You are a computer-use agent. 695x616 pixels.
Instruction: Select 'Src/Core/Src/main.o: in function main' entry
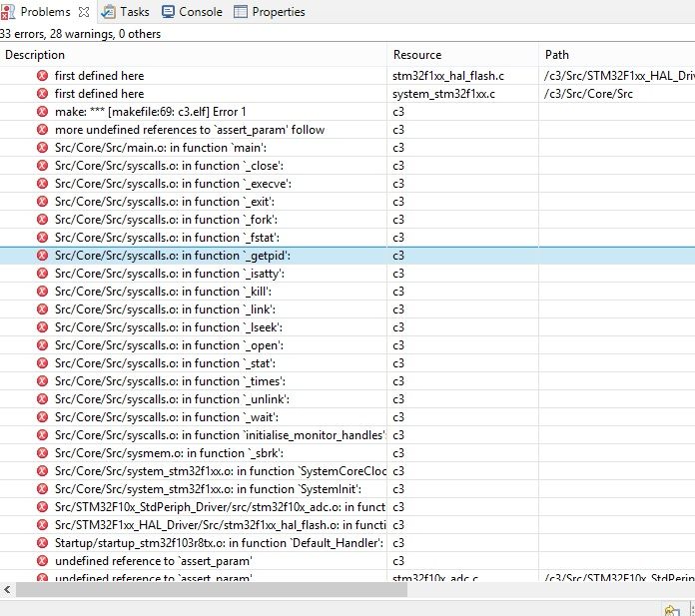pyautogui.click(x=161, y=148)
